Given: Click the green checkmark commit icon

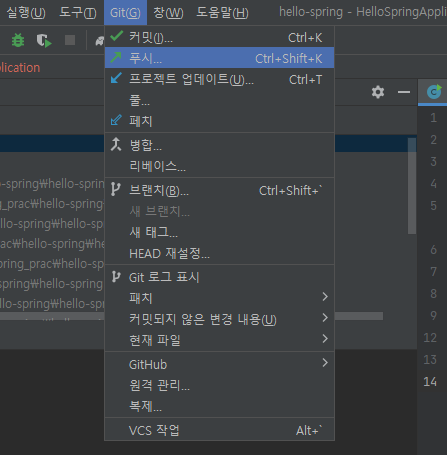Looking at the screenshot, I should pyautogui.click(x=117, y=36).
